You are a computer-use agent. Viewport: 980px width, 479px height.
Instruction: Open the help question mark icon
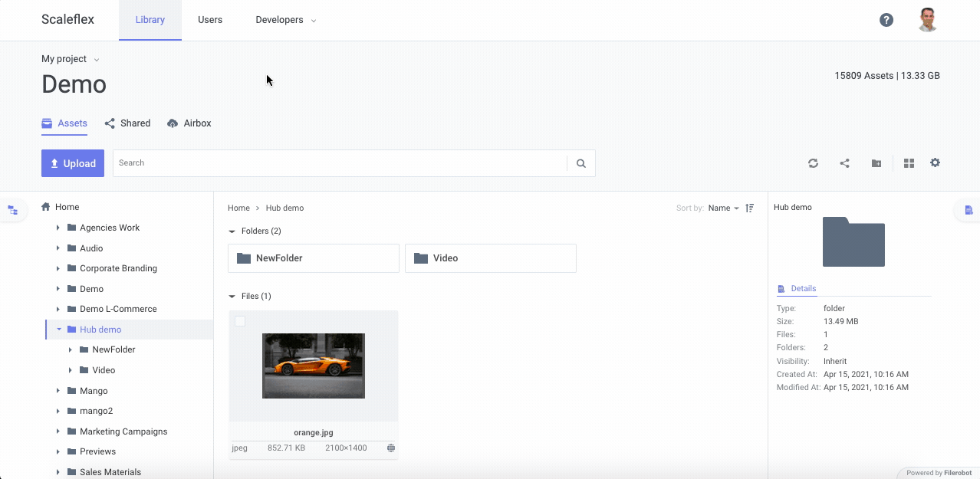[x=886, y=20]
